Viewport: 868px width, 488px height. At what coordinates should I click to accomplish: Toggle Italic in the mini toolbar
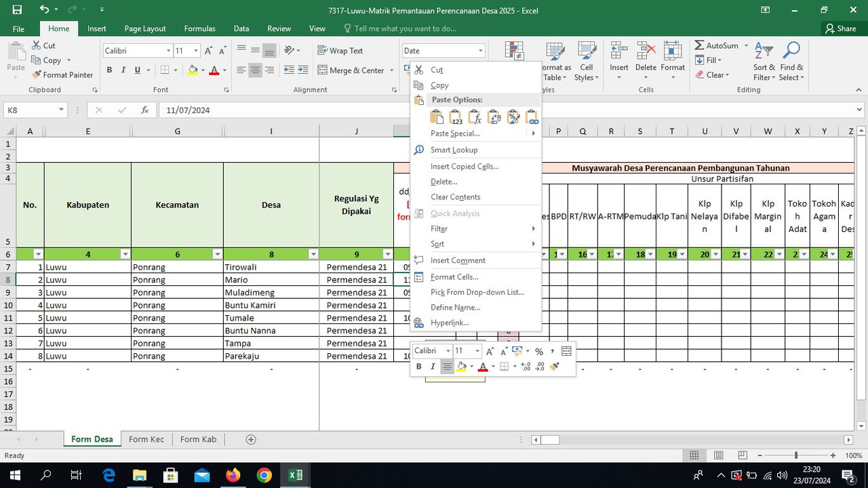433,367
